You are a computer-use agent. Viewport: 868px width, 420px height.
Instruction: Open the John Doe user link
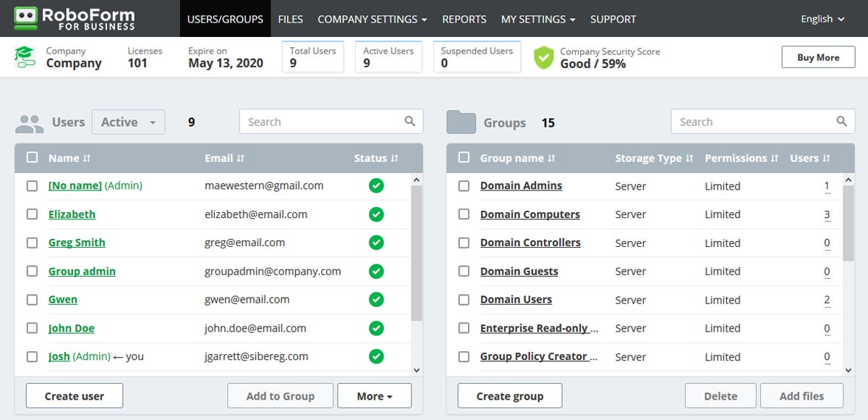pyautogui.click(x=71, y=328)
